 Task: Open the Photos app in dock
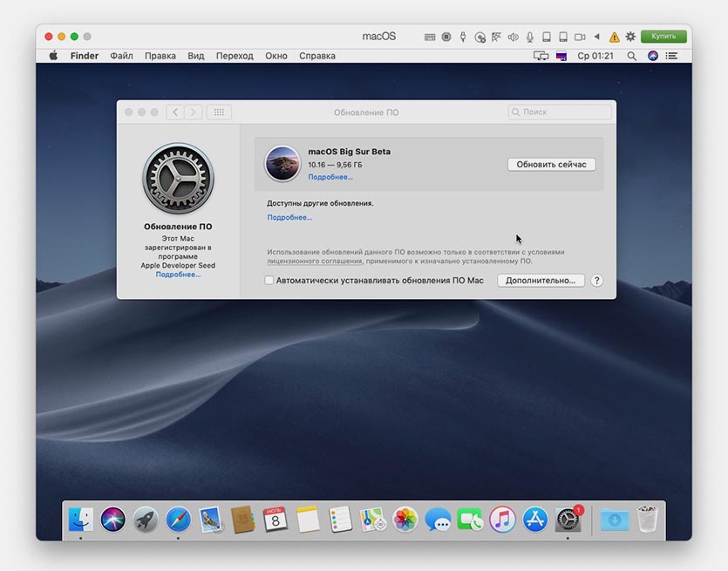point(405,520)
